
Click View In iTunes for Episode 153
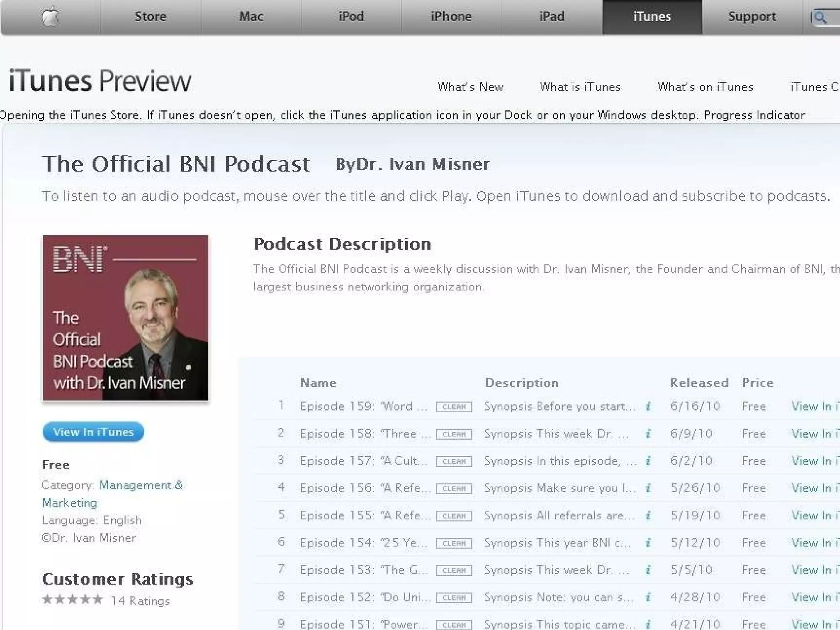point(815,570)
